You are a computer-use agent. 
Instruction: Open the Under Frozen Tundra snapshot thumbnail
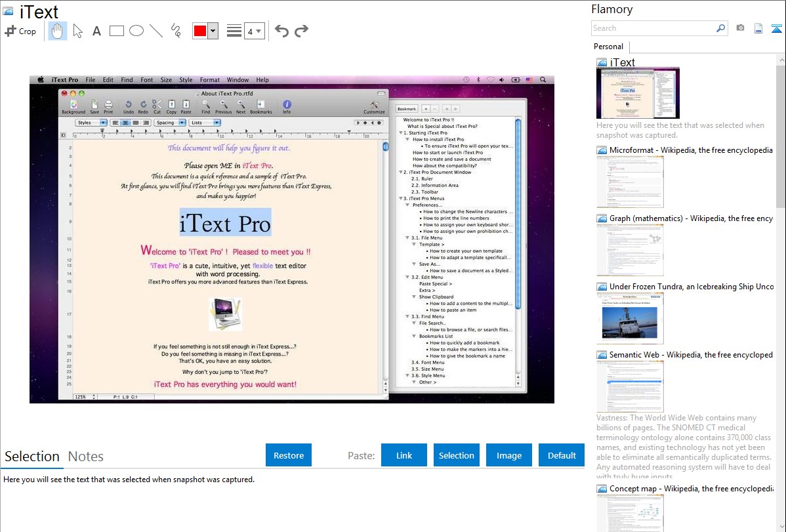(x=630, y=319)
